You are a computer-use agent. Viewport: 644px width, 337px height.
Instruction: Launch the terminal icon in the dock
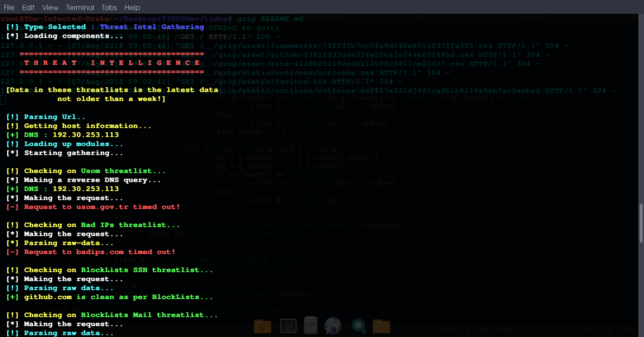point(288,326)
